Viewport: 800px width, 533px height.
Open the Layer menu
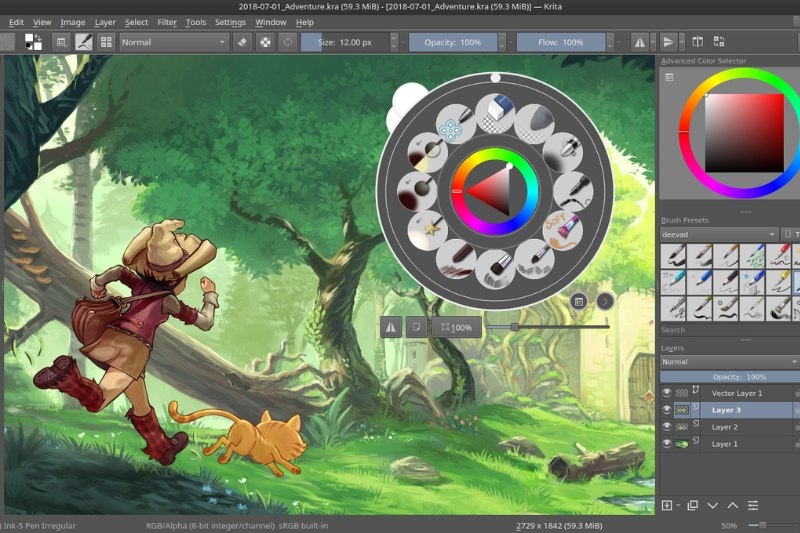(x=105, y=22)
